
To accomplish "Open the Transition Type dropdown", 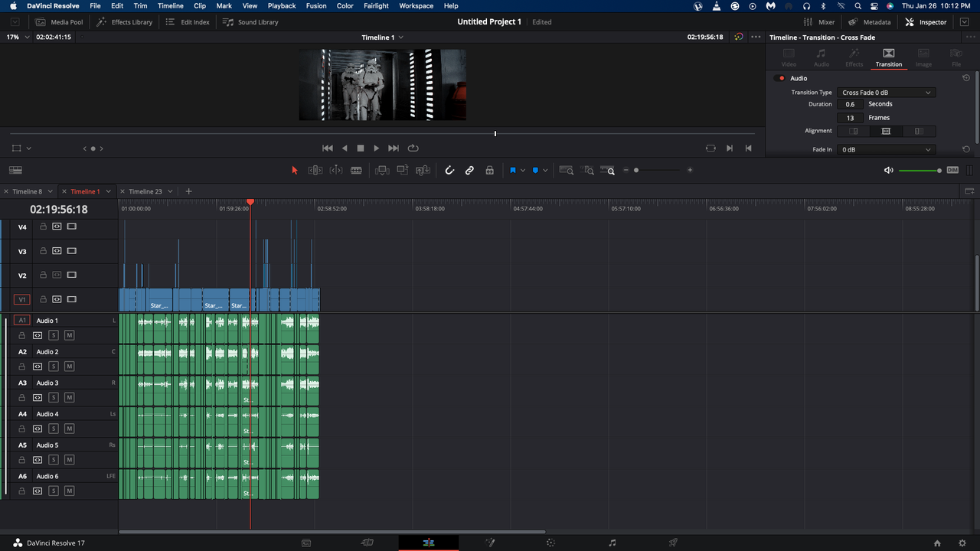I will coord(886,93).
